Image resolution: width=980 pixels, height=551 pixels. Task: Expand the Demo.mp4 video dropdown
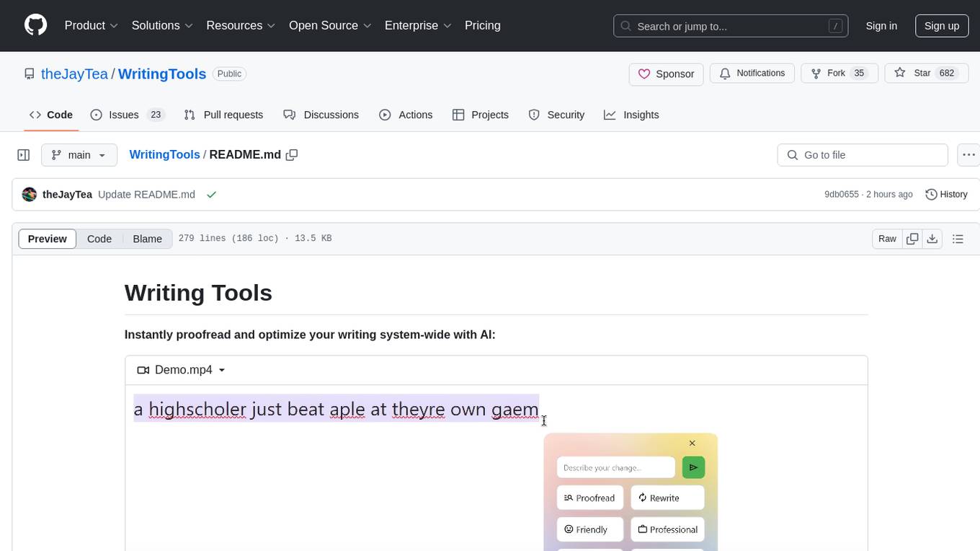[182, 370]
